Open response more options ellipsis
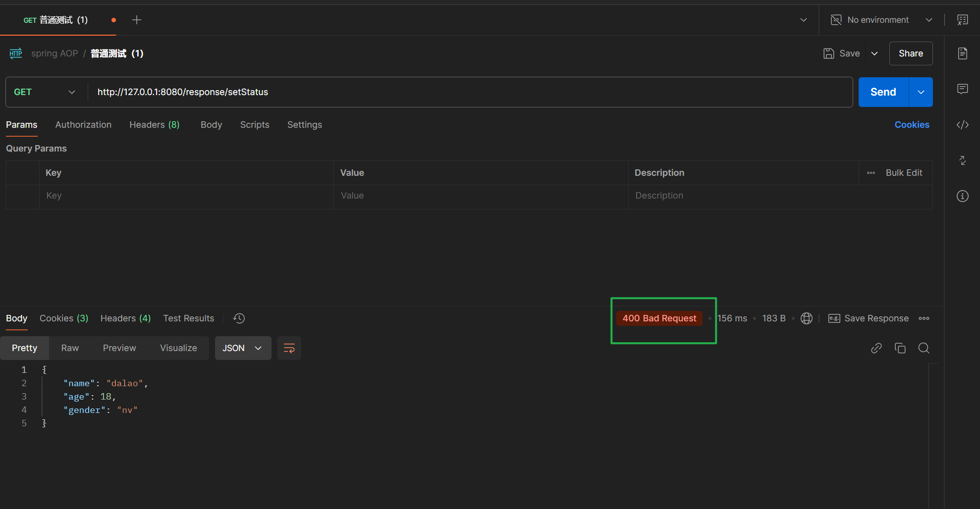This screenshot has width=980, height=509. click(924, 318)
